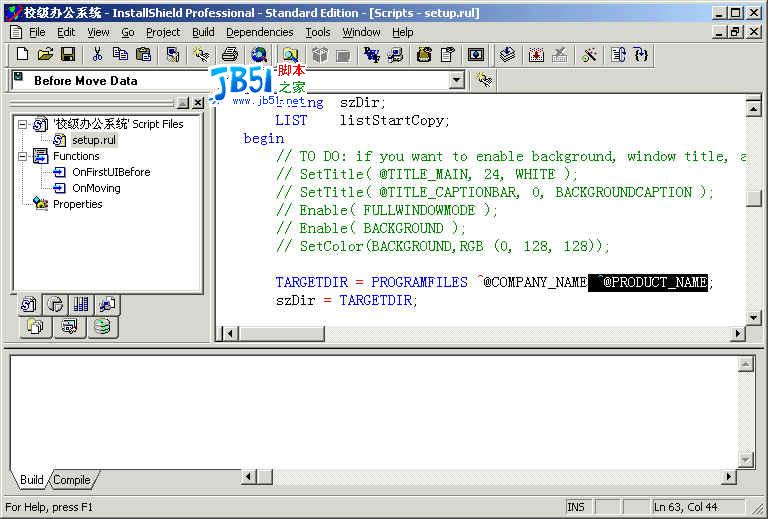
Task: Click the editor horizontal scroll left arrow
Action: 230,334
